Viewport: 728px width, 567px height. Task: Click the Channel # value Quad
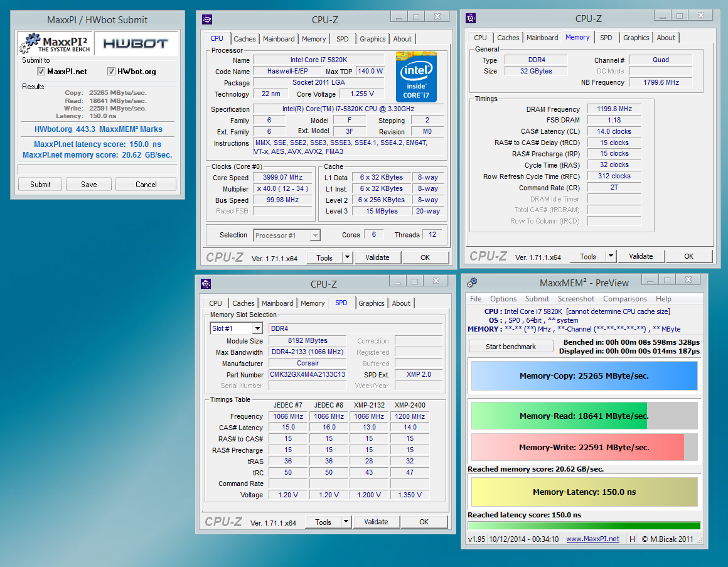tap(661, 60)
